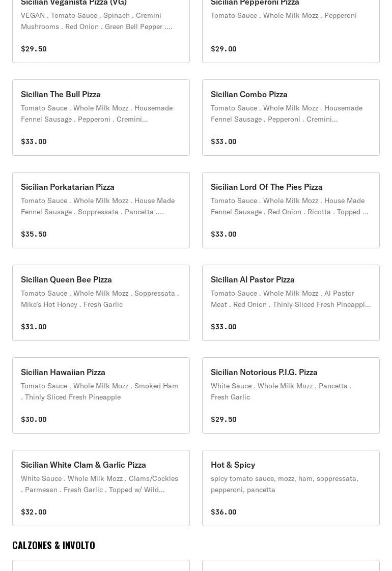Image resolution: width=392 pixels, height=571 pixels.
Task: Click the Sicilian Veganista Pizza $29.50 price
Action: [x=34, y=49]
